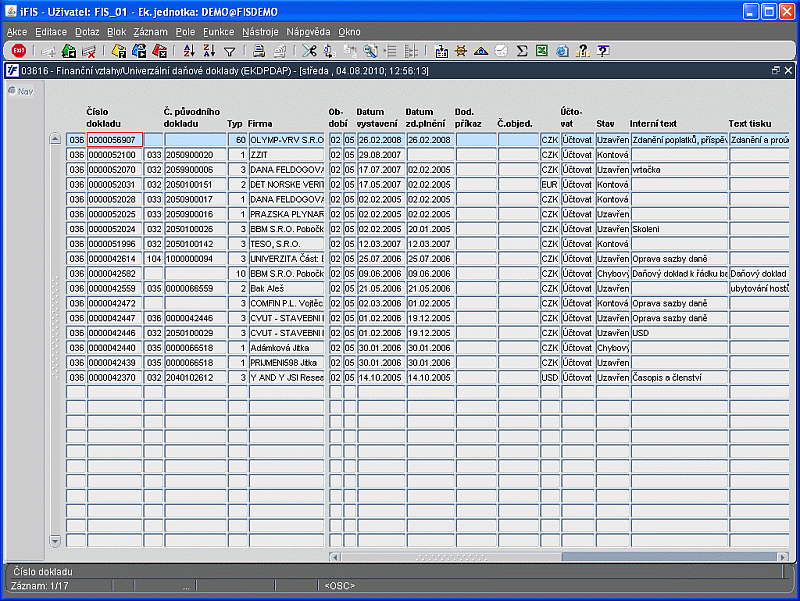Open the Blok menu
800x601 pixels.
116,32
